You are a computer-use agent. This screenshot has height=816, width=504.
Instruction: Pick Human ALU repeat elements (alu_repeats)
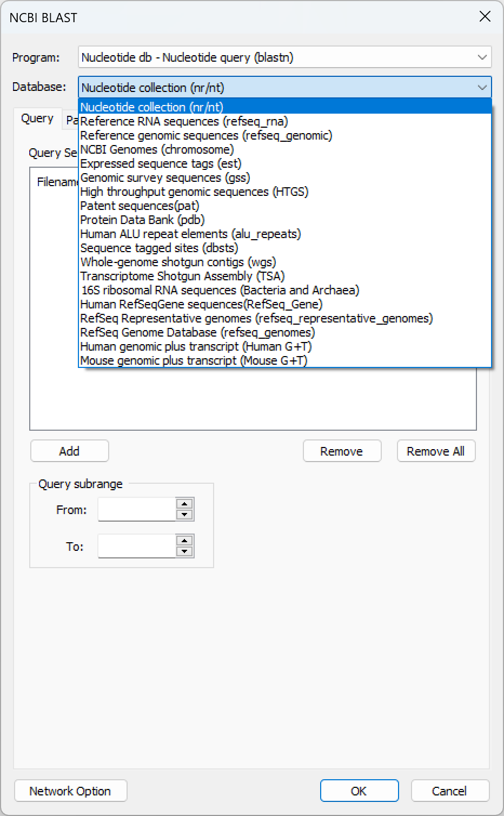(x=285, y=234)
